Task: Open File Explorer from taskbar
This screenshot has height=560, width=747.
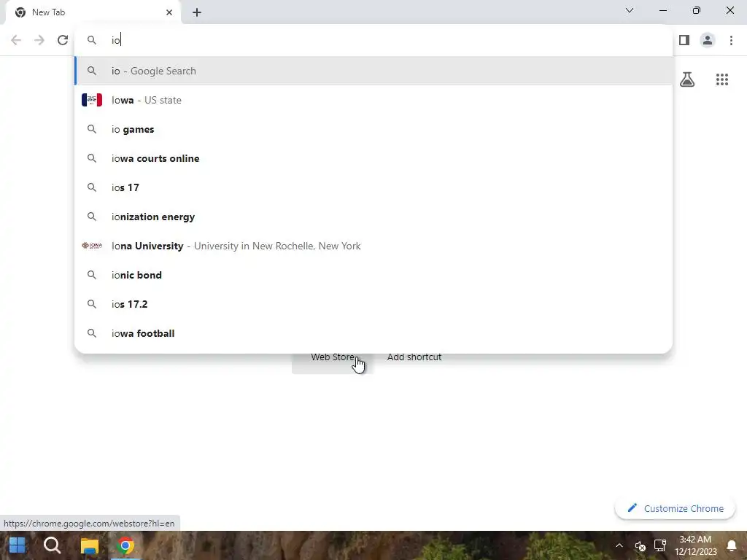Action: 89,545
